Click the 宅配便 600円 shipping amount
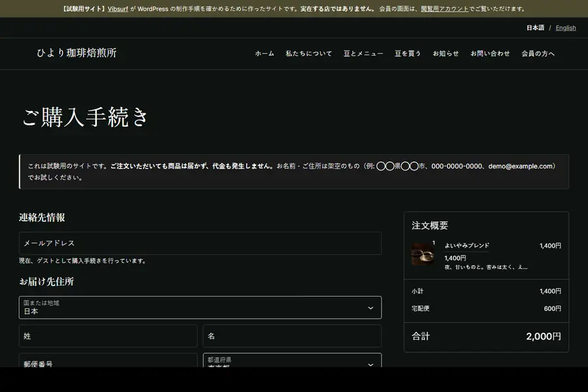 pyautogui.click(x=552, y=308)
